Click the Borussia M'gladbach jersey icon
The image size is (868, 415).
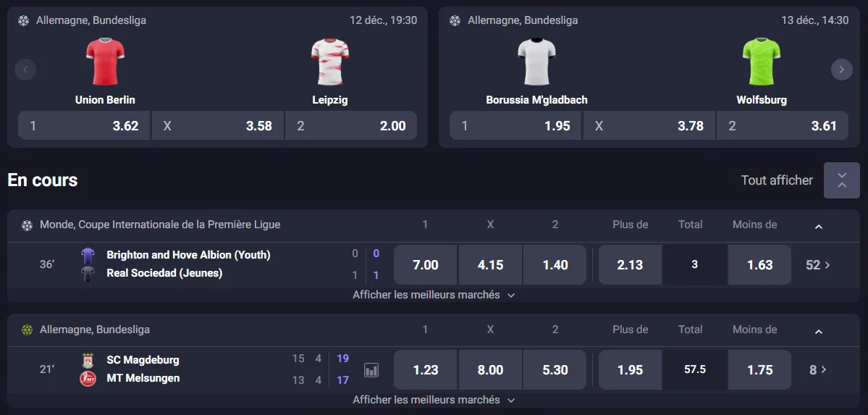tap(536, 62)
